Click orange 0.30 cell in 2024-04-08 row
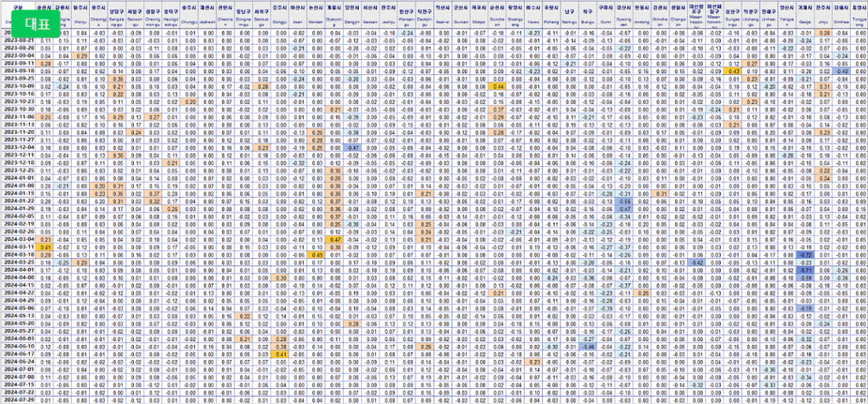The height and width of the screenshot is (404, 868). pos(279,278)
